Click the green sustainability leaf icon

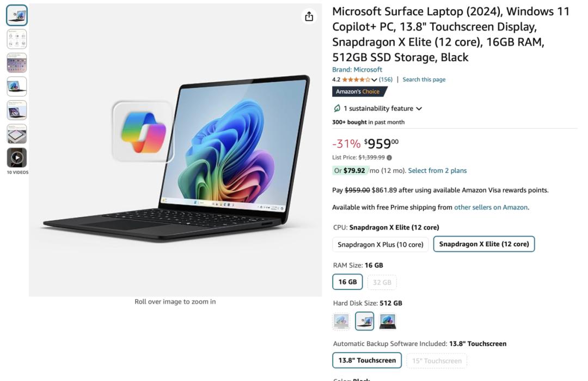[x=337, y=108]
